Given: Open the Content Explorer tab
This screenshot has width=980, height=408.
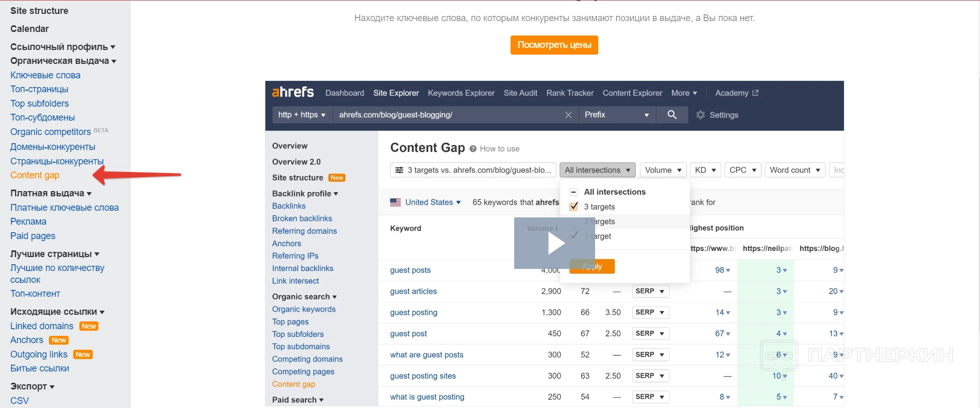Looking at the screenshot, I should 632,93.
